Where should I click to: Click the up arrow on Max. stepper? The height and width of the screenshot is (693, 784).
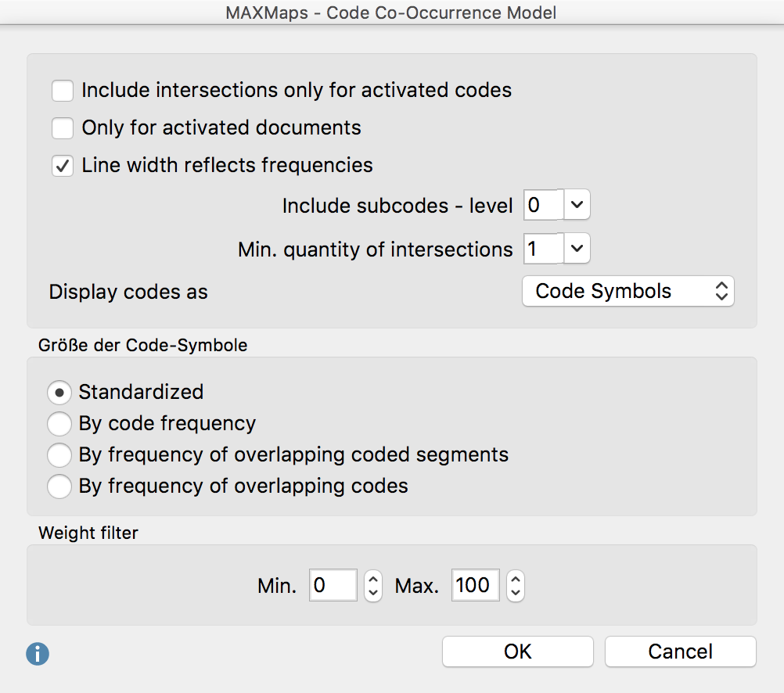(515, 580)
